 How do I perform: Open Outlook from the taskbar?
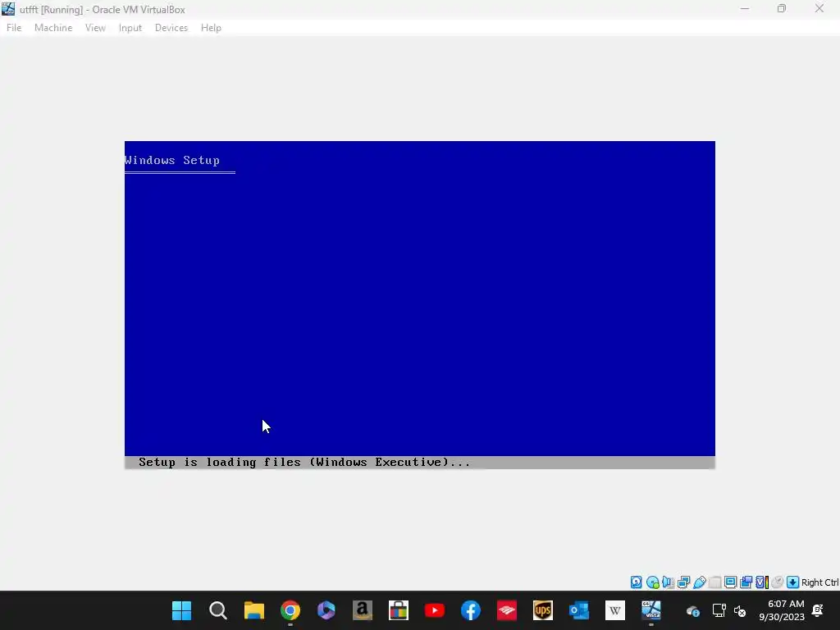tap(579, 610)
